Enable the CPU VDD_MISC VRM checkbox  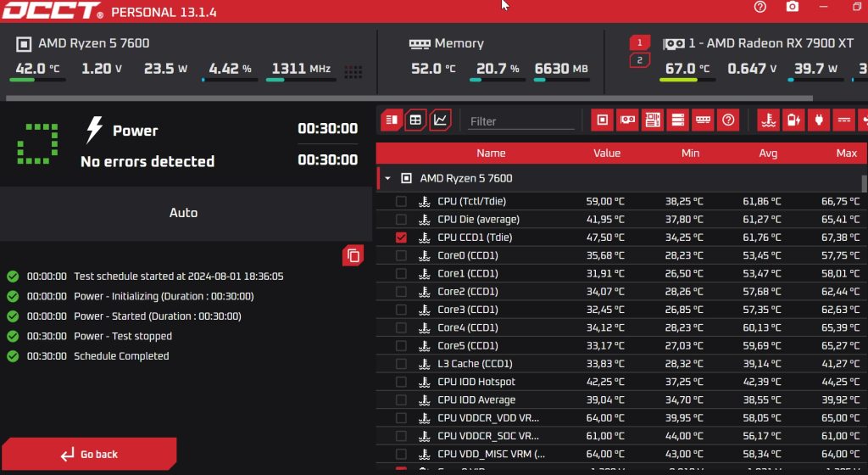(401, 454)
